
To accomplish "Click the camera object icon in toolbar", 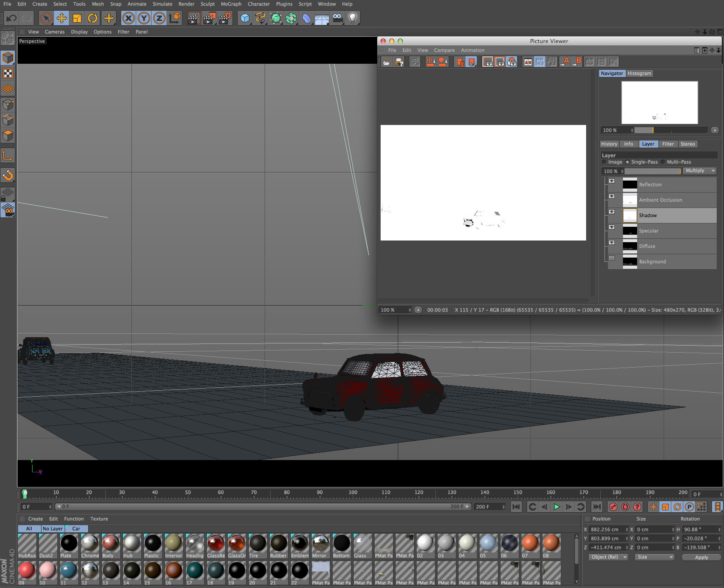I will [337, 18].
